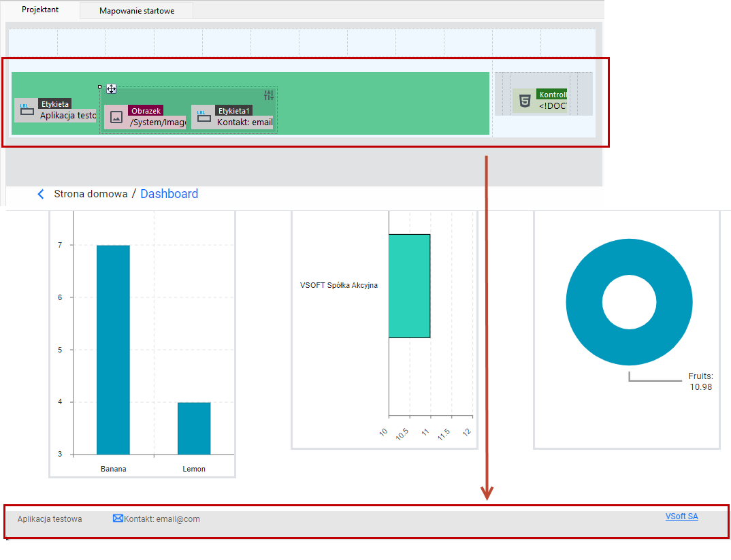Select the Etykieta1 label control icon
This screenshot has width=731, height=560.
pyautogui.click(x=204, y=116)
